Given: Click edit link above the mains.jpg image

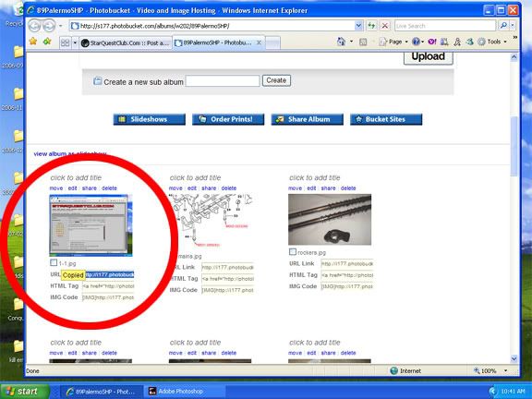Looking at the screenshot, I should [192, 188].
